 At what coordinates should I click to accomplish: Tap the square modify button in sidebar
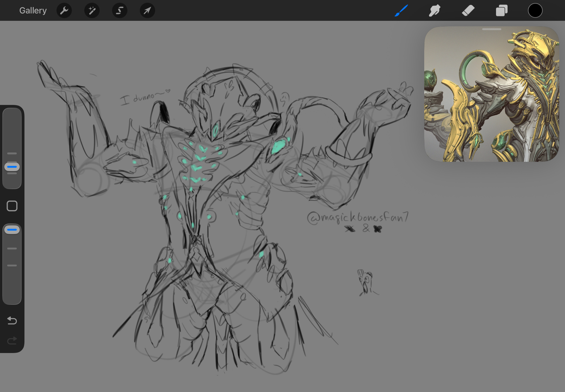point(12,206)
